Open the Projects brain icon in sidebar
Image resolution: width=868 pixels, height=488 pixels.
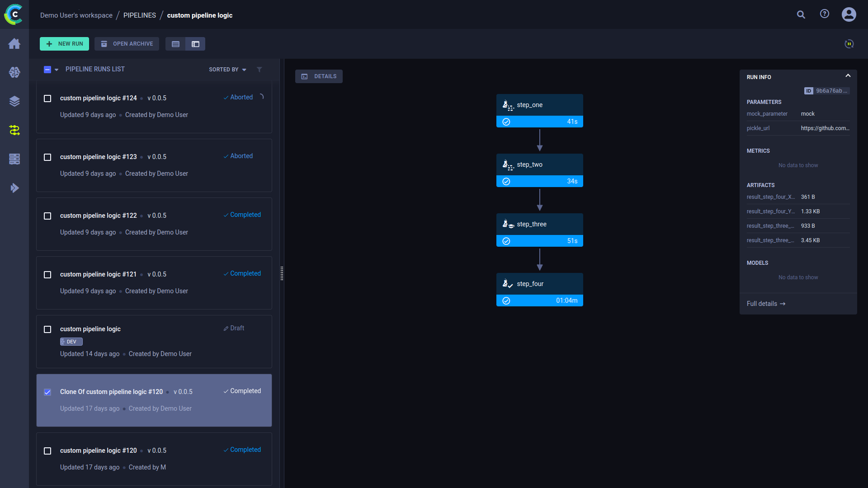[x=14, y=72]
